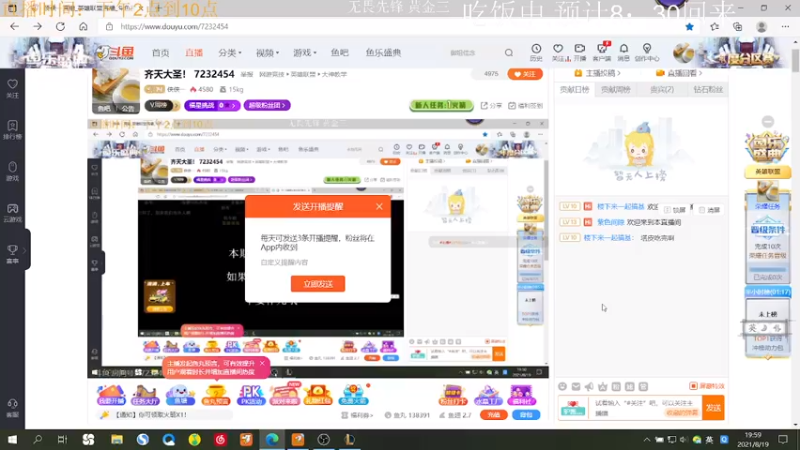Click the purple 超级粉丝团 button
This screenshot has height=450, width=800.
coord(267,105)
